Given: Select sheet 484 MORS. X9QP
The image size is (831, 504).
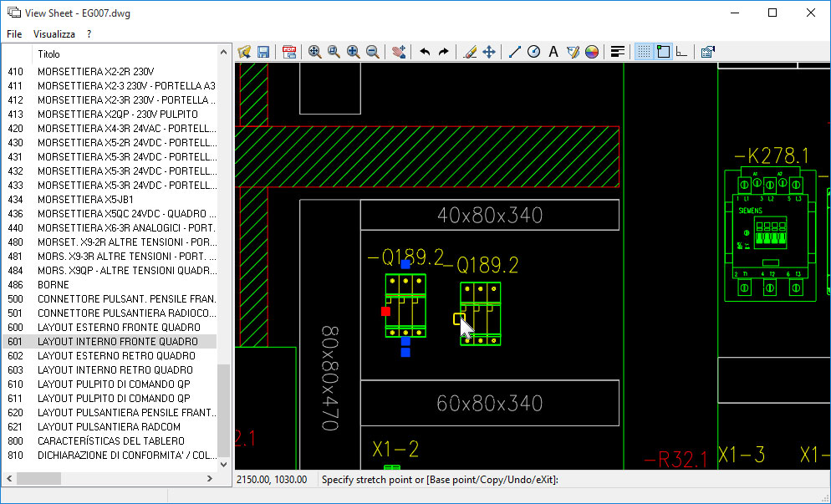Looking at the screenshot, I should (x=110, y=271).
